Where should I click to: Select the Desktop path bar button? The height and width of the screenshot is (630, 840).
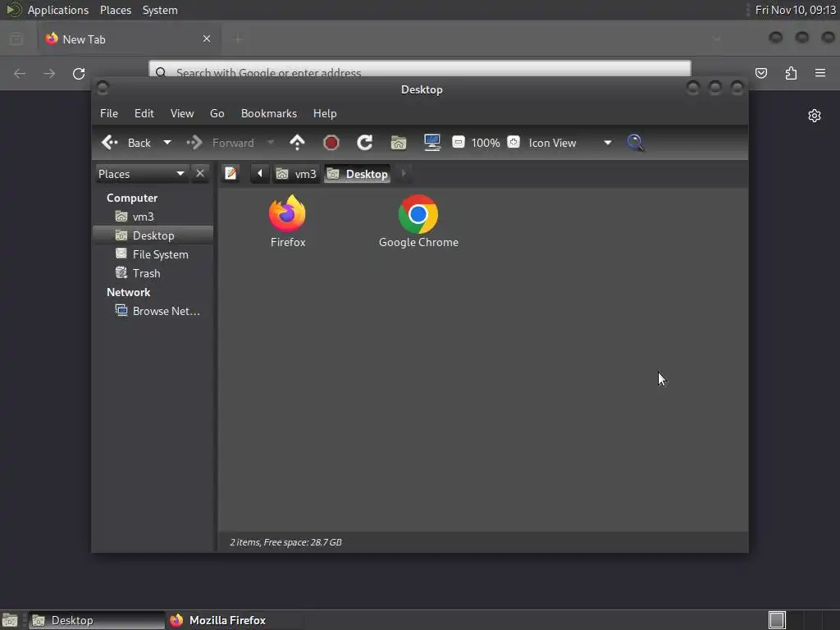click(358, 174)
